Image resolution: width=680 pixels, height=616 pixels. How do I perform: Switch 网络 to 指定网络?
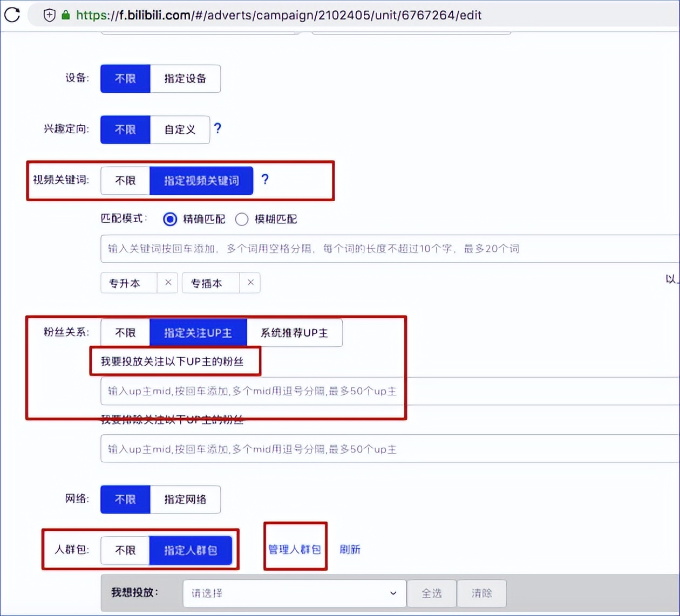(186, 499)
